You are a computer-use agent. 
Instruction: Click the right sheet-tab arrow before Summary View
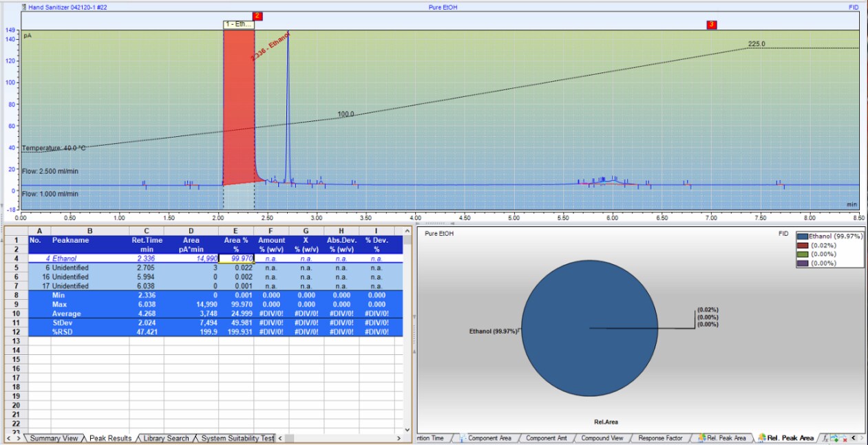pos(17,438)
